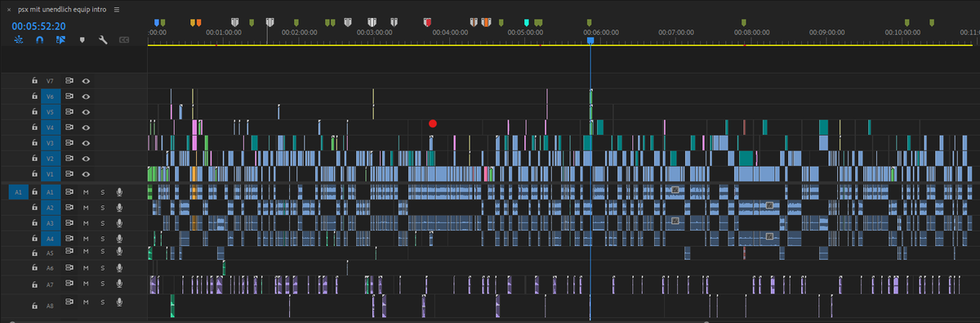Close the psx mit unendlich equip intro sequence
Image resolution: width=980 pixels, height=323 pixels.
[x=8, y=9]
